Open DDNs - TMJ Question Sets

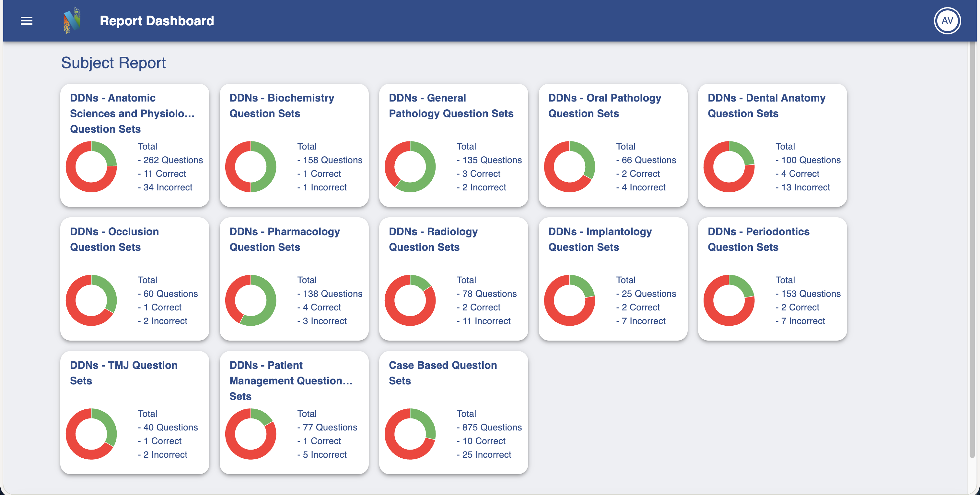point(124,373)
